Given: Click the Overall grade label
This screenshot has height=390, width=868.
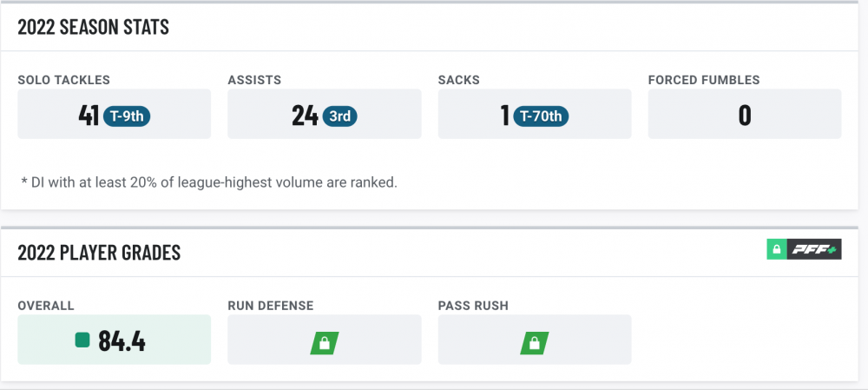Looking at the screenshot, I should click(46, 306).
